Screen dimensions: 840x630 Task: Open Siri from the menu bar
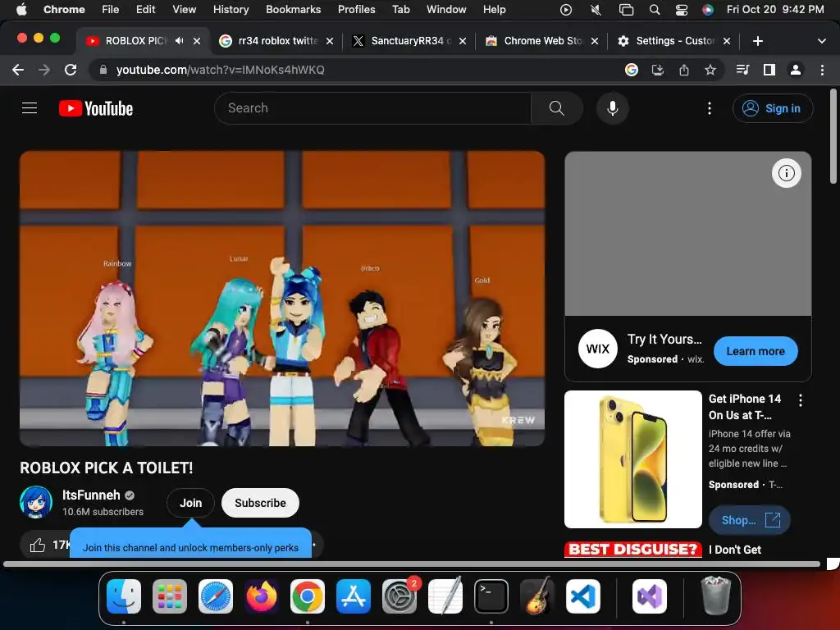707,10
